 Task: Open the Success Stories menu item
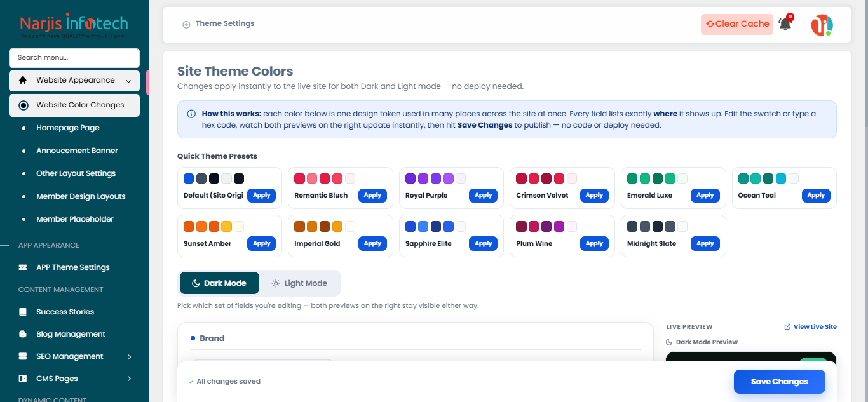[x=65, y=312]
